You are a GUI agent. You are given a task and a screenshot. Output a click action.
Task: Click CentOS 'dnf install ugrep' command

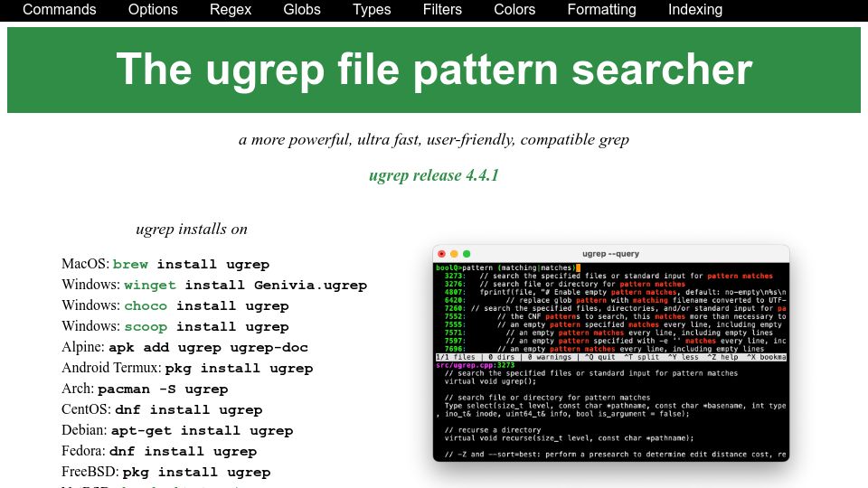coord(189,410)
